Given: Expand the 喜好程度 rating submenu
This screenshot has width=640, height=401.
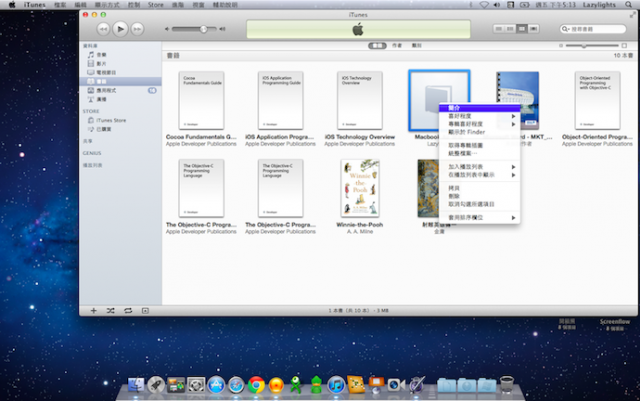Looking at the screenshot, I should click(479, 116).
